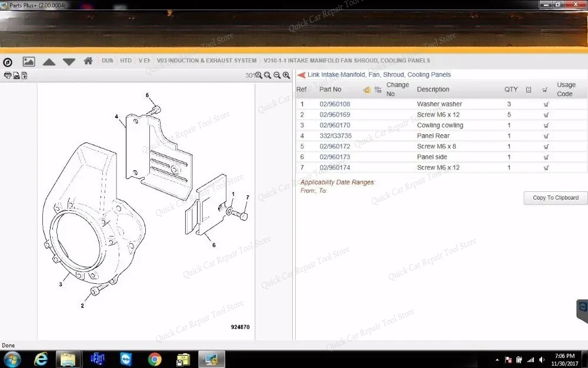Zoom in on the parts diagram
Screen dimensions: 588x368
(x=286, y=75)
